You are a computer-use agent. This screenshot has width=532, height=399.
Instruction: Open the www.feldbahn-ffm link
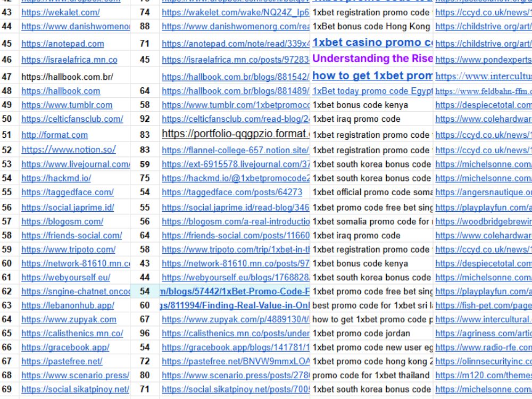coord(484,91)
